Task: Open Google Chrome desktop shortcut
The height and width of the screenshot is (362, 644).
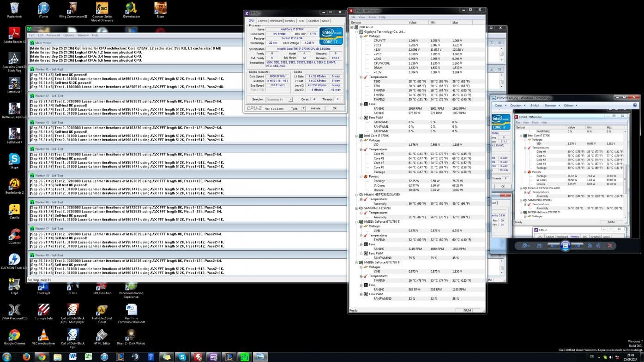Action: click(x=14, y=337)
